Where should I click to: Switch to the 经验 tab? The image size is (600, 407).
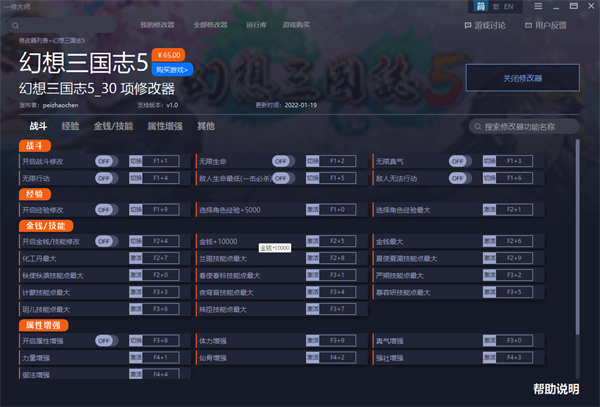tap(70, 126)
